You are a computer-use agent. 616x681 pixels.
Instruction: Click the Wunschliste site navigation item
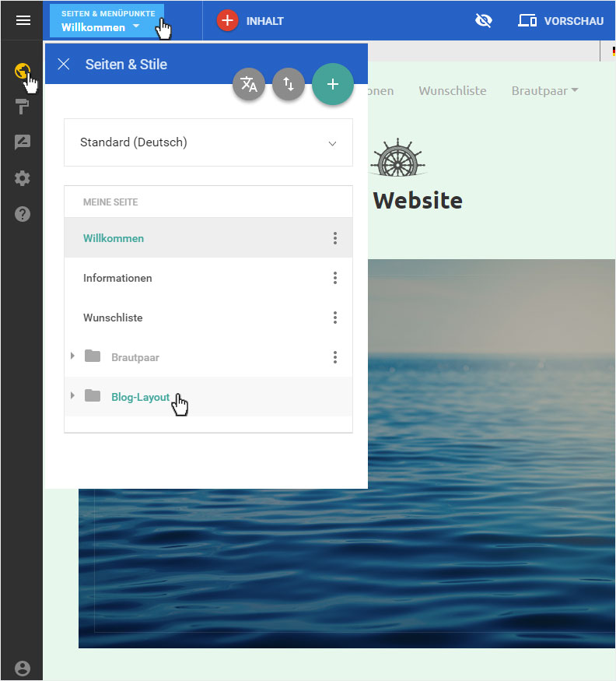(x=453, y=91)
